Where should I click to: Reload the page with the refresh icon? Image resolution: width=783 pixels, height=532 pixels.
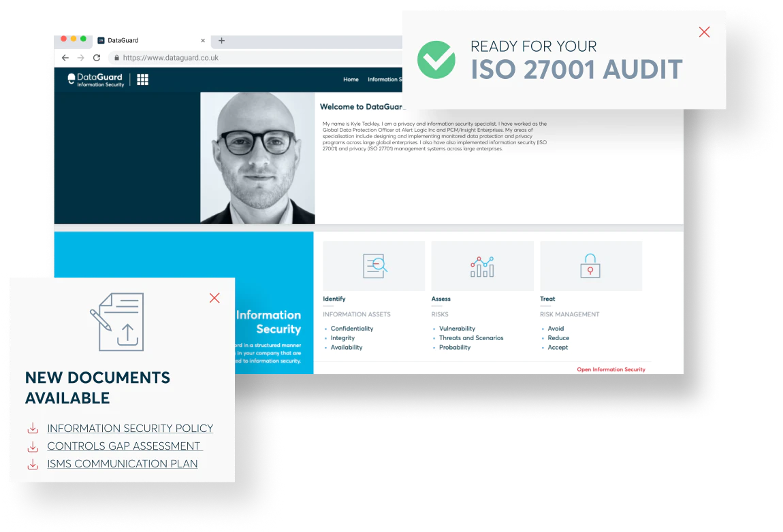click(x=97, y=58)
